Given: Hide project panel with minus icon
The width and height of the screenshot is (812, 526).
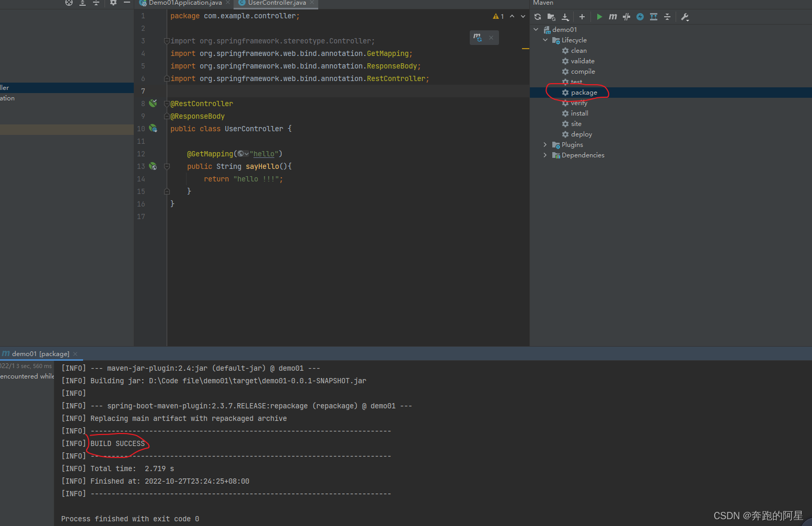Looking at the screenshot, I should click(x=127, y=3).
